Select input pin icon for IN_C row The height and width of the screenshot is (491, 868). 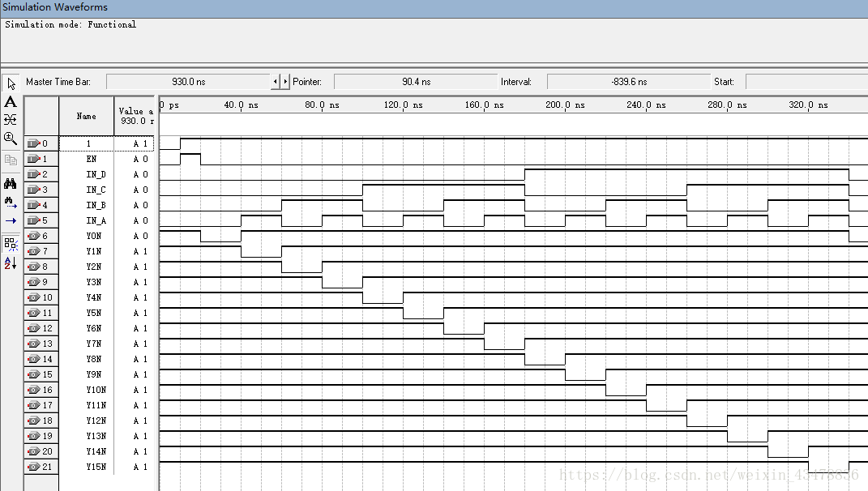tap(34, 190)
